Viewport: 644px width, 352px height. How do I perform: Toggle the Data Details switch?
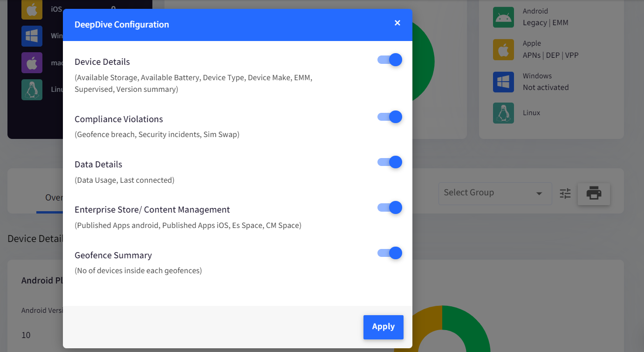[390, 162]
